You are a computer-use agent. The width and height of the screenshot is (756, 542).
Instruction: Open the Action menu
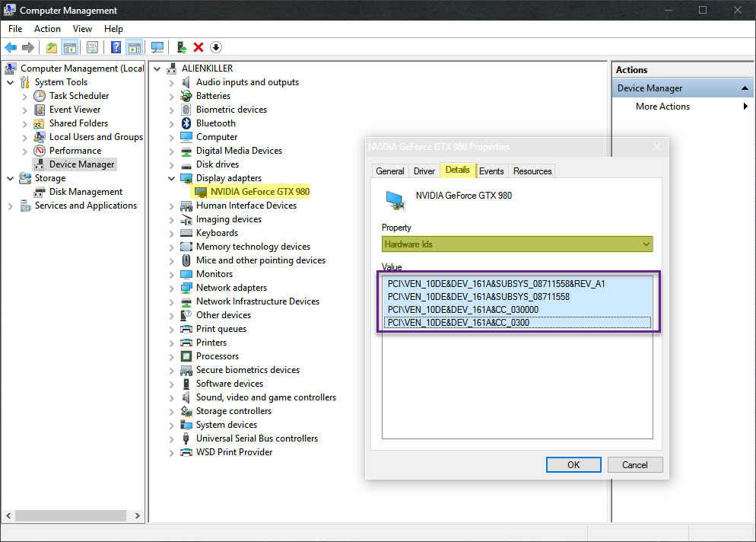pyautogui.click(x=47, y=29)
